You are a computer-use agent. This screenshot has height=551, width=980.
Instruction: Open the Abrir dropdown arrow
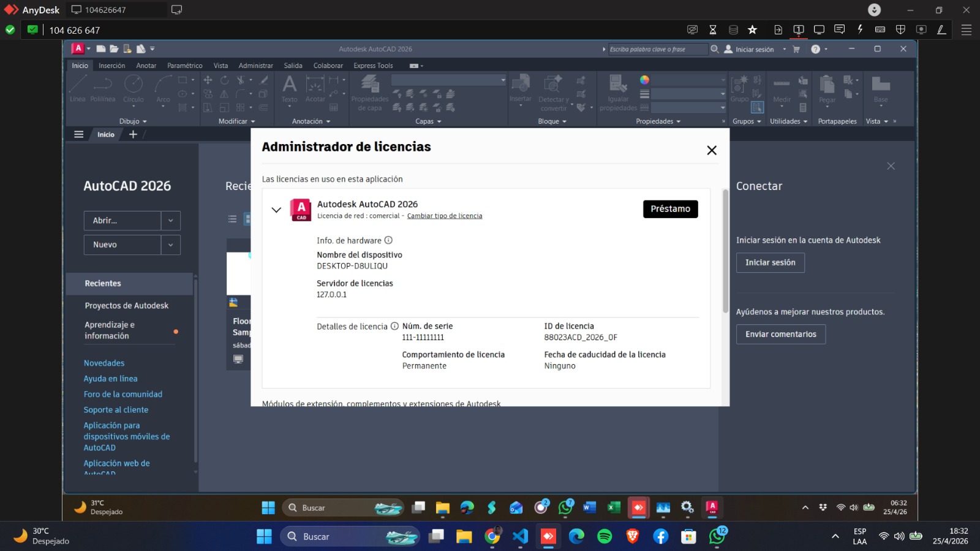pyautogui.click(x=170, y=221)
